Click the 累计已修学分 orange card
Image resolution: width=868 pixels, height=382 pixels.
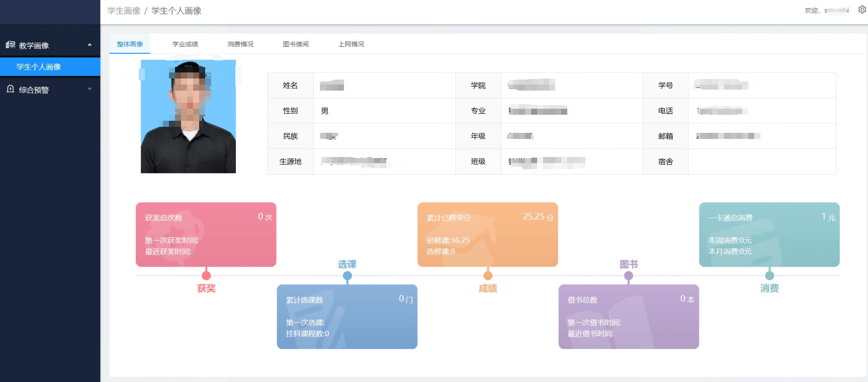coord(487,235)
